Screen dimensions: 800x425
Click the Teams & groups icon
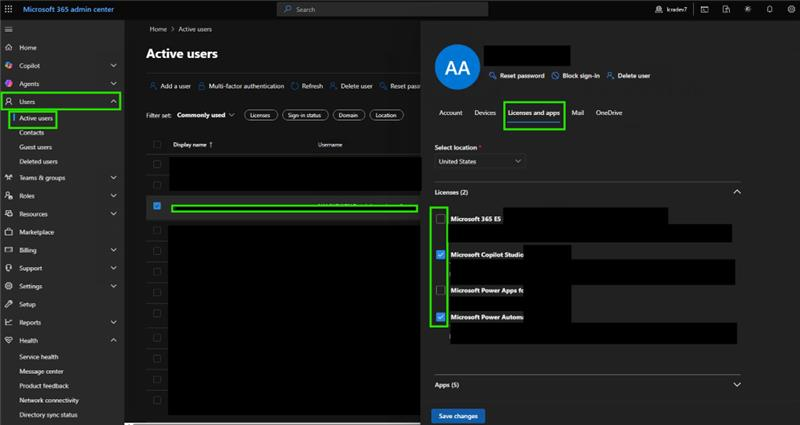[x=9, y=178]
